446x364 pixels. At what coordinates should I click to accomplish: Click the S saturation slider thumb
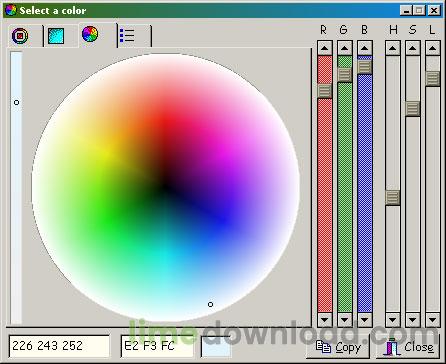pos(413,109)
